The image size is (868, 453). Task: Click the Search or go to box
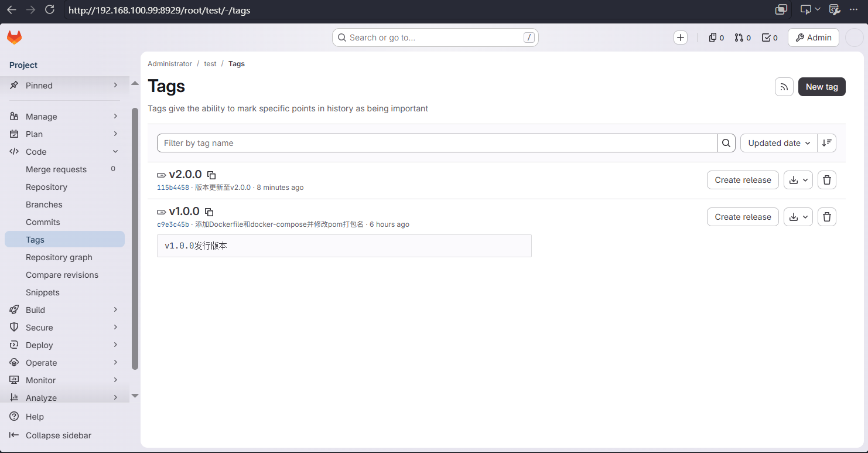[x=435, y=38]
